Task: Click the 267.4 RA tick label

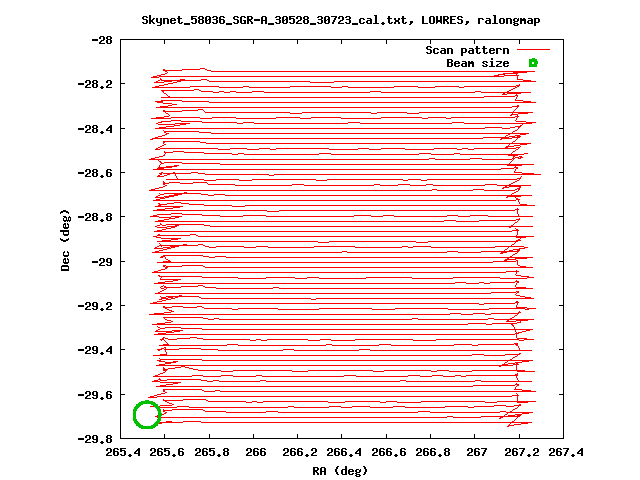Action: point(566,452)
